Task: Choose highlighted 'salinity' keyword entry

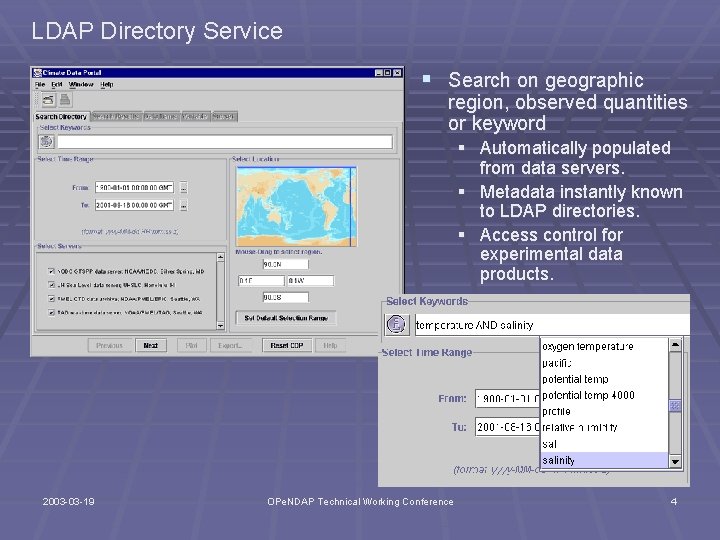Action: point(604,460)
